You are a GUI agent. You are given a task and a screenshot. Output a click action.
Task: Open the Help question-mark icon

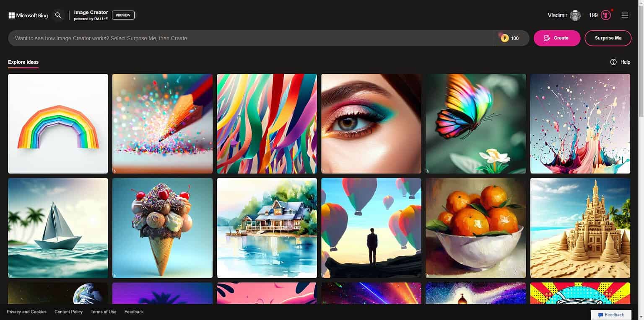[613, 62]
